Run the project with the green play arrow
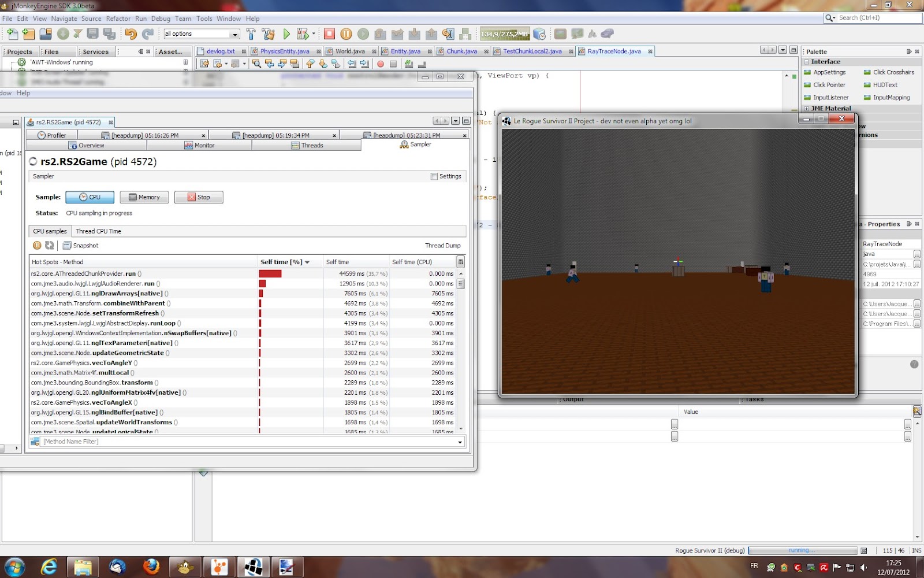The height and width of the screenshot is (578, 924). pyautogui.click(x=286, y=34)
